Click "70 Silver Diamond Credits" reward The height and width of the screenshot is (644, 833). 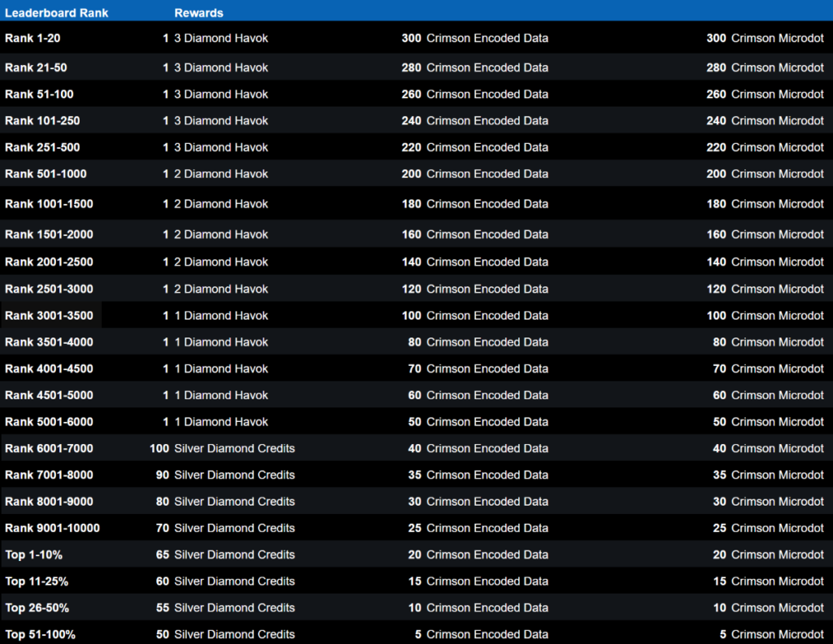225,529
